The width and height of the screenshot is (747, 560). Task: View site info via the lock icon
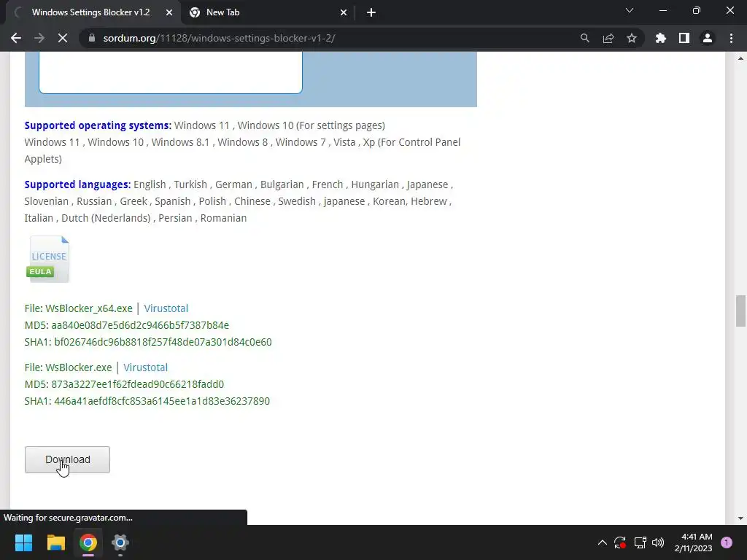pyautogui.click(x=92, y=38)
